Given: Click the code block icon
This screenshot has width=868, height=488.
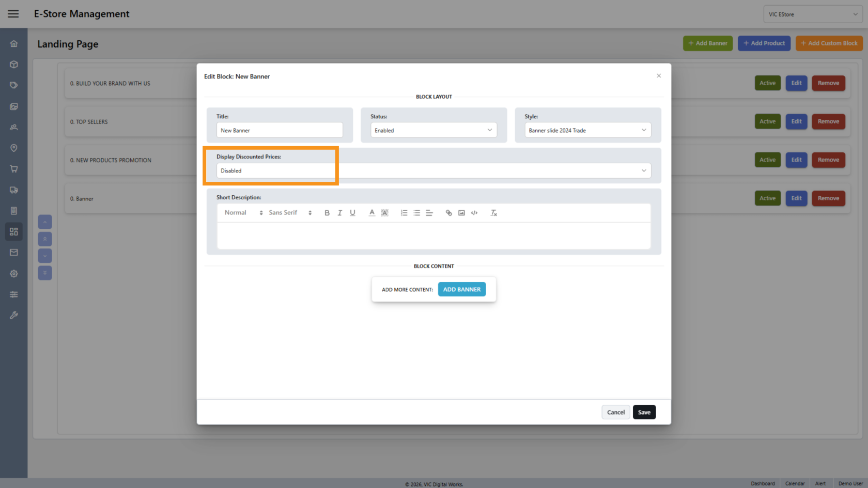Looking at the screenshot, I should (x=474, y=213).
